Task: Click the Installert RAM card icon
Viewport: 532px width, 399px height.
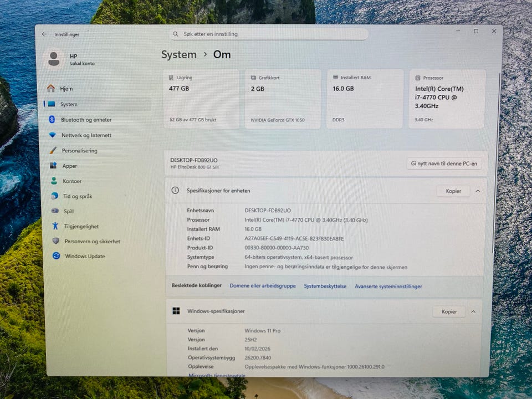Action: (x=335, y=78)
